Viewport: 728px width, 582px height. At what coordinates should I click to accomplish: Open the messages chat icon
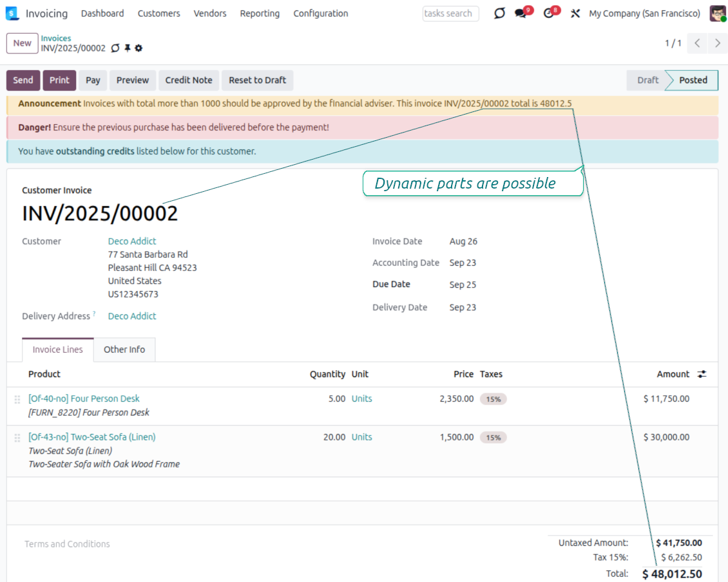[521, 14]
